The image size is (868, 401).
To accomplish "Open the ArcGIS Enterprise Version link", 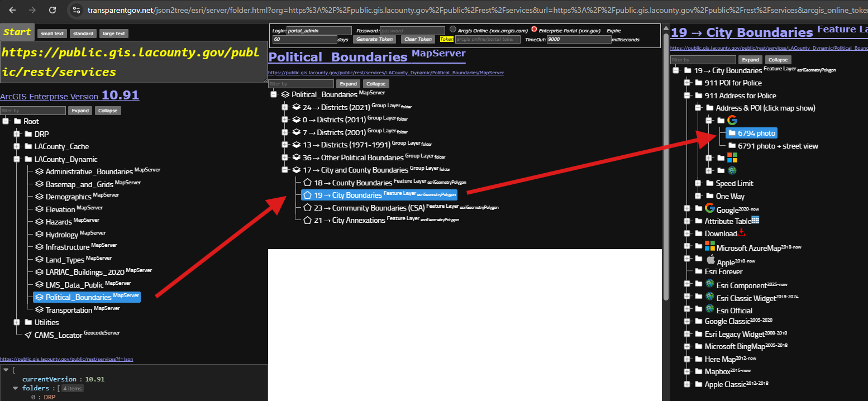I will pyautogui.click(x=70, y=96).
